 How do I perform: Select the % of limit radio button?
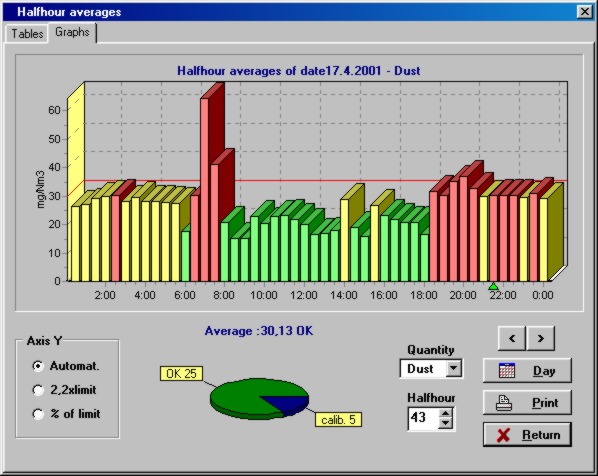coord(38,414)
